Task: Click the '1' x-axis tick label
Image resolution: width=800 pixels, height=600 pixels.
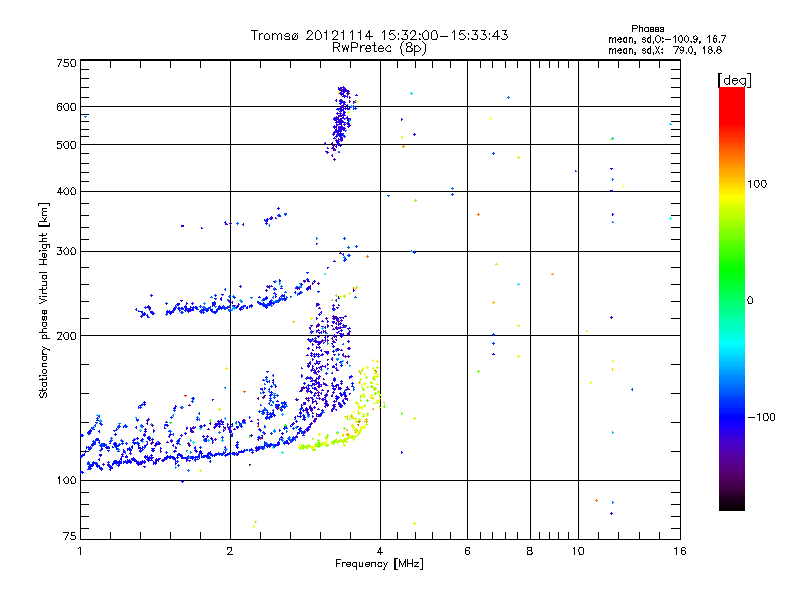Action: coord(80,551)
